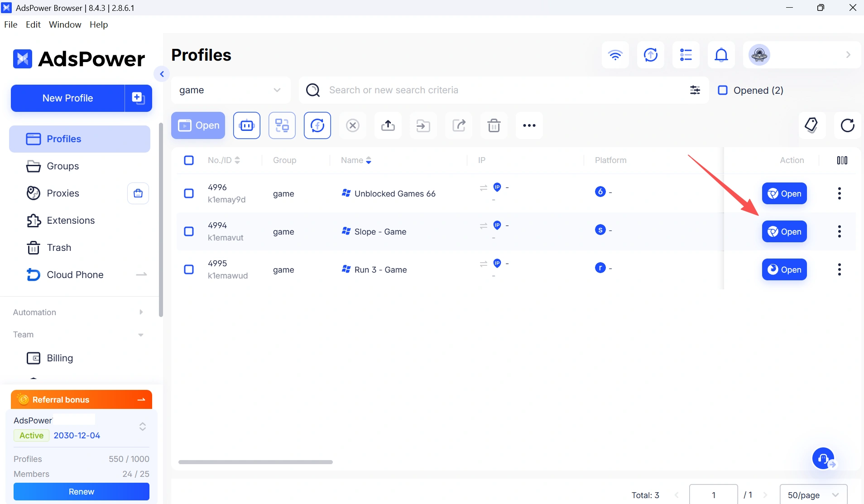This screenshot has width=864, height=504.
Task: Select all profiles with header checkbox
Action: pyautogui.click(x=189, y=160)
